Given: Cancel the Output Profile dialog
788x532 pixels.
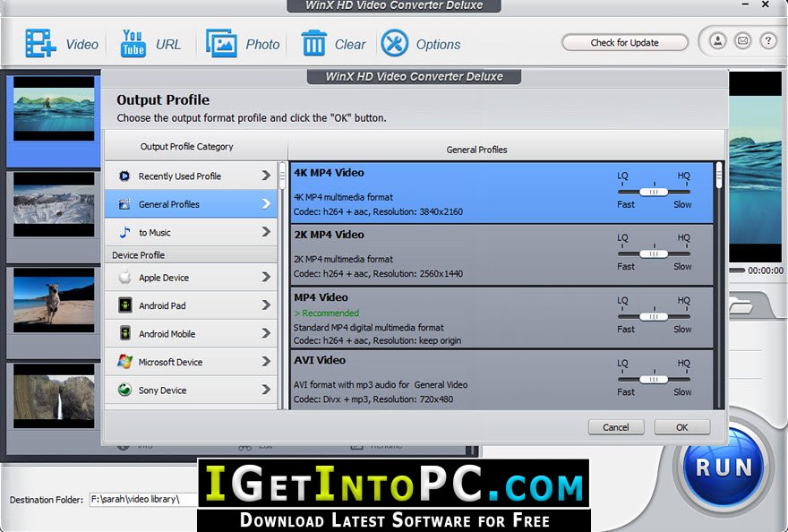Looking at the screenshot, I should point(616,427).
